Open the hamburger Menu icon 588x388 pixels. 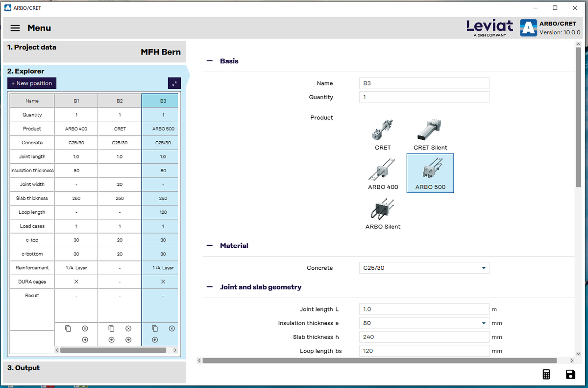click(x=15, y=28)
